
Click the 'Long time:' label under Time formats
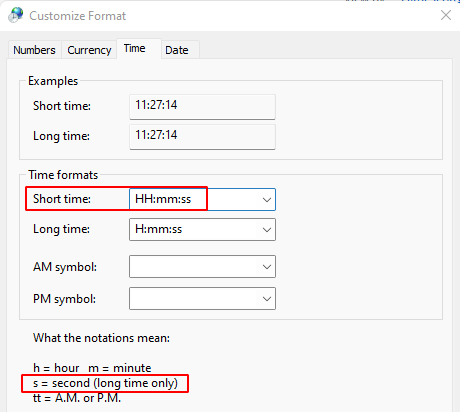[61, 229]
